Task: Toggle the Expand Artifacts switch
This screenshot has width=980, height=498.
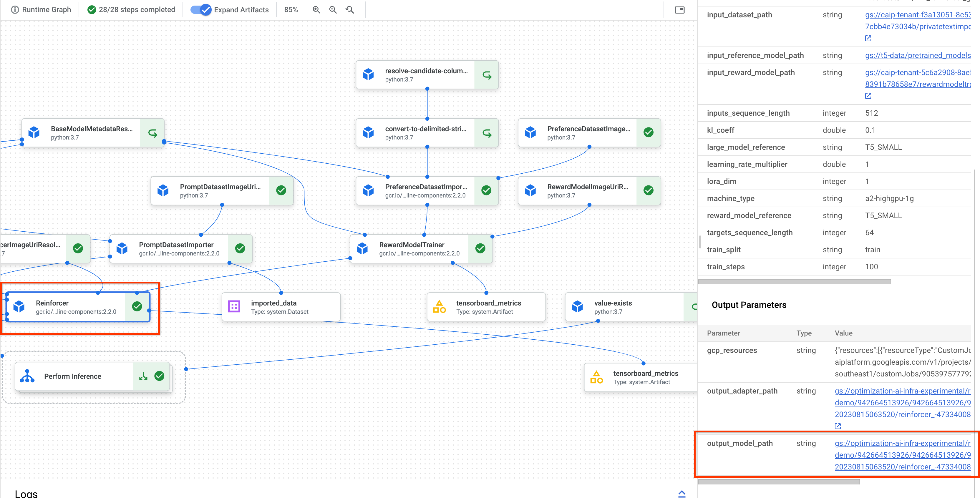Action: coord(200,10)
